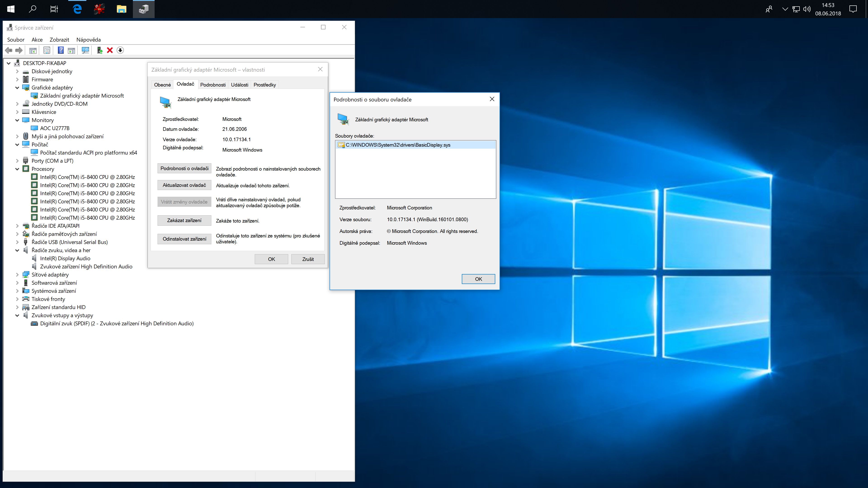Click OK in driver file details dialog
This screenshot has width=868, height=488.
[x=478, y=279]
